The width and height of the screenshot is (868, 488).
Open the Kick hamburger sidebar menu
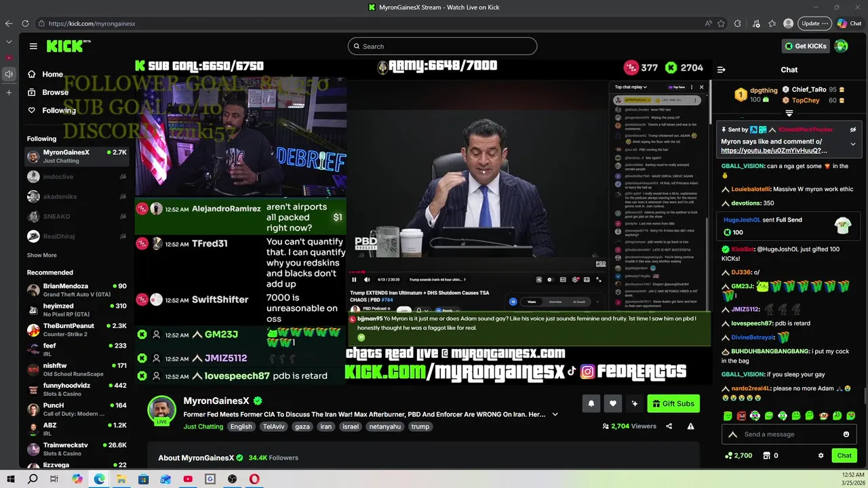(x=33, y=46)
